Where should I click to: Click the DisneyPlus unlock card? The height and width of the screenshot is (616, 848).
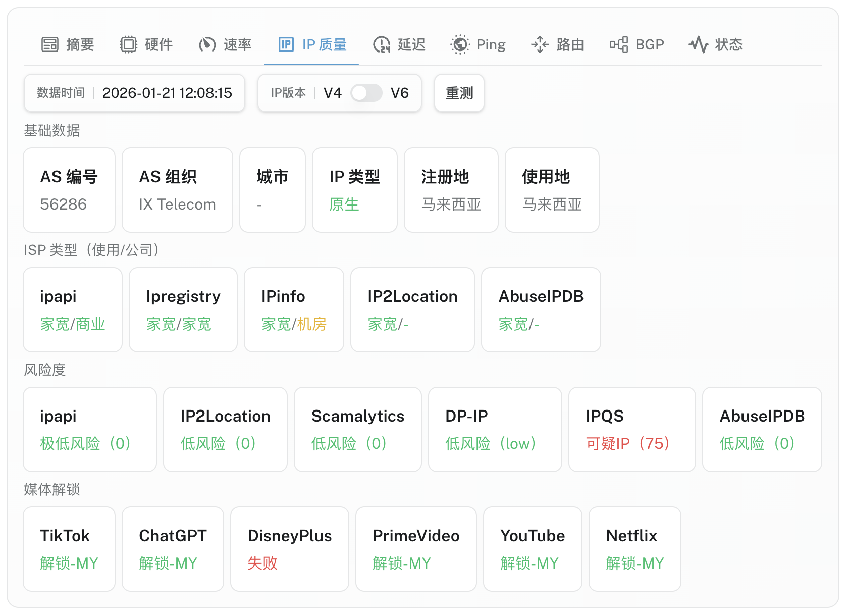click(290, 549)
